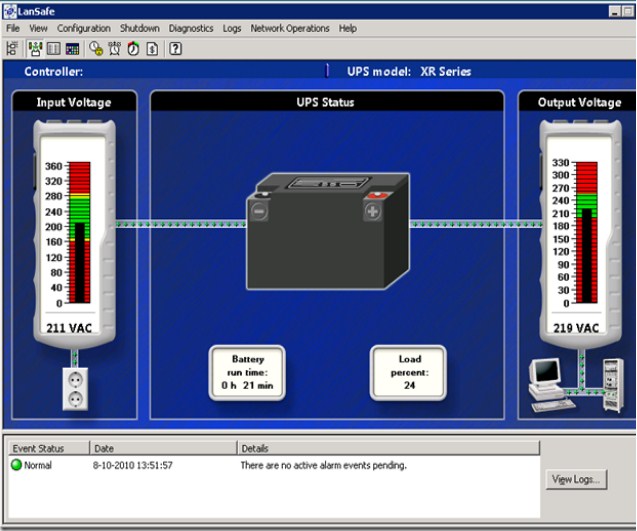Open the Shutdown menu

(139, 28)
